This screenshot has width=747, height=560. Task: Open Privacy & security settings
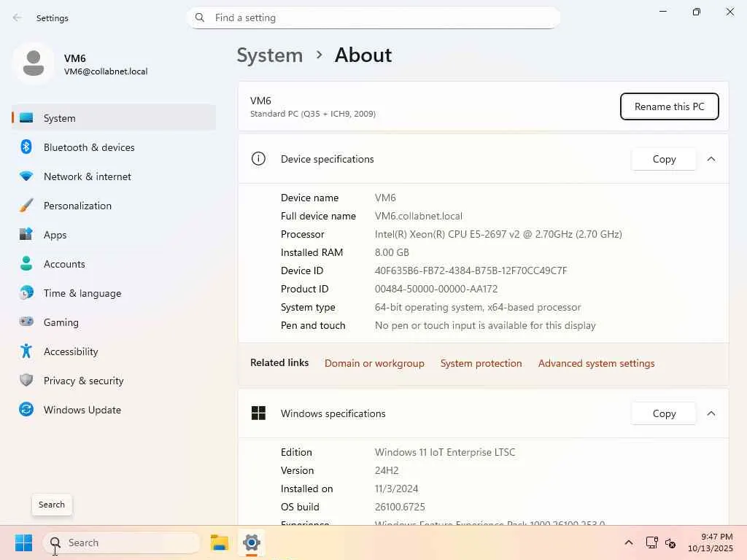point(113,381)
